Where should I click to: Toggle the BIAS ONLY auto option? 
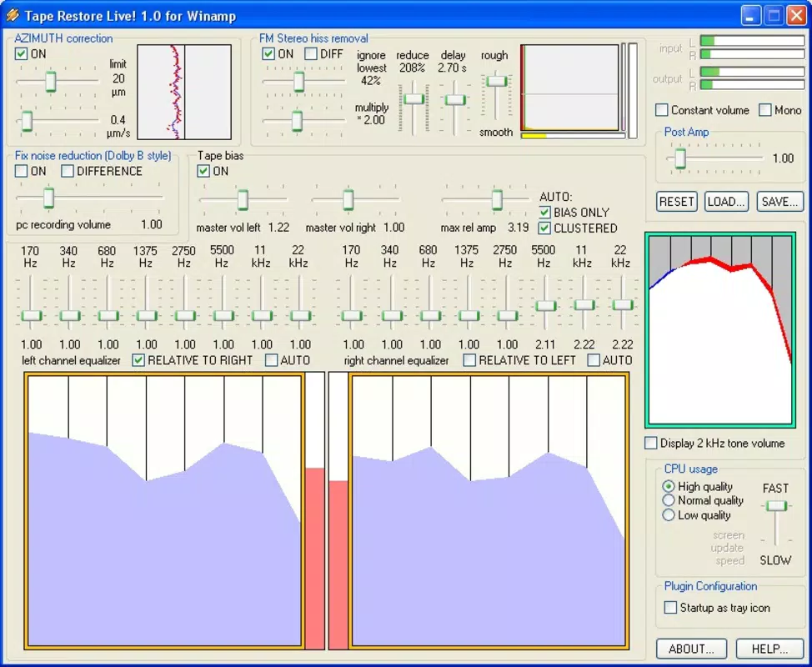point(544,213)
